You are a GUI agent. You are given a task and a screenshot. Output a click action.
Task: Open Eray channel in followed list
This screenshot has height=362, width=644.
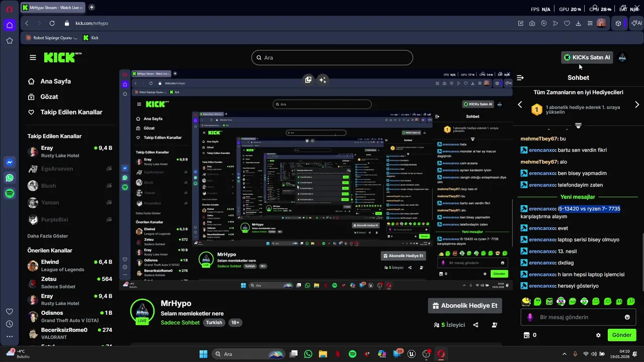coord(70,151)
